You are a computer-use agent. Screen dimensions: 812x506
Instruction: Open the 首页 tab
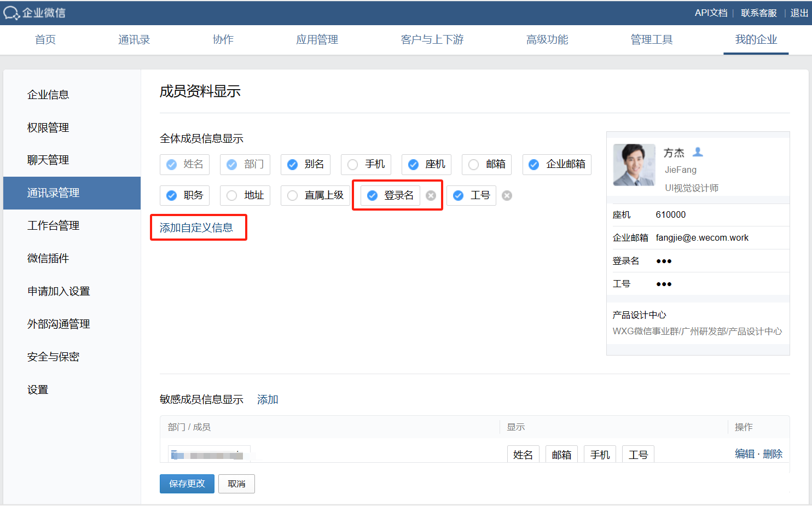[45, 39]
